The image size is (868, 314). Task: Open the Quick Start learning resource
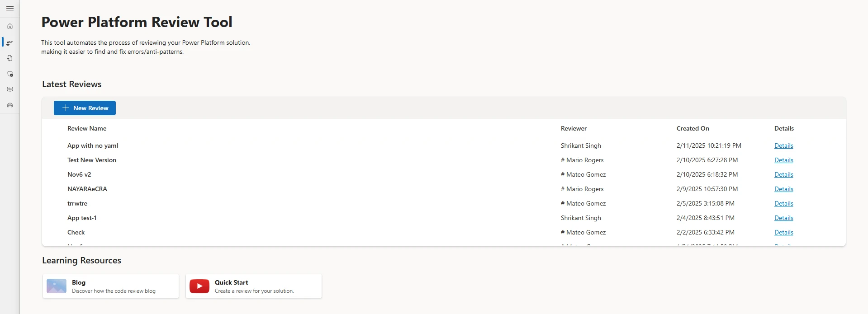(x=253, y=286)
